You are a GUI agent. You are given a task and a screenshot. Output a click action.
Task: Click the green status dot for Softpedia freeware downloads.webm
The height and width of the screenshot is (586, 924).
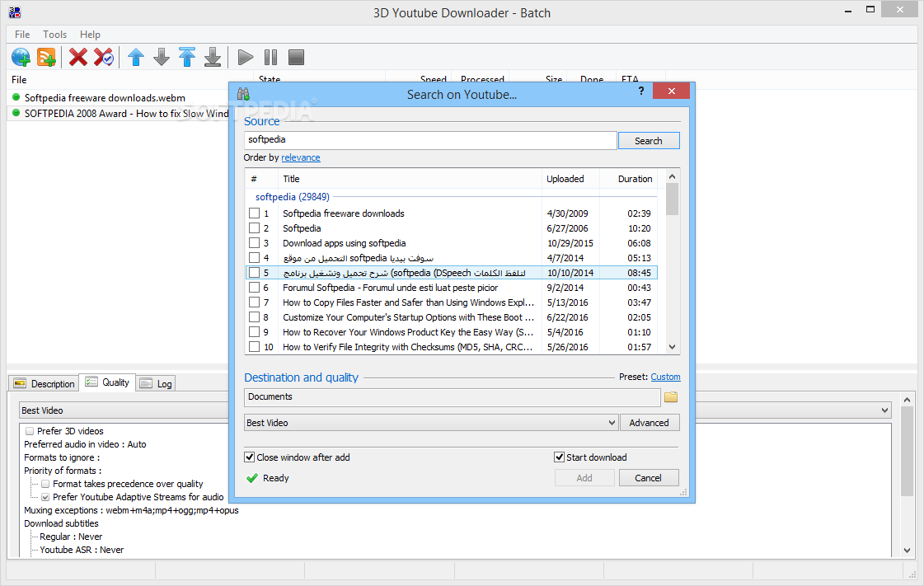click(x=16, y=97)
